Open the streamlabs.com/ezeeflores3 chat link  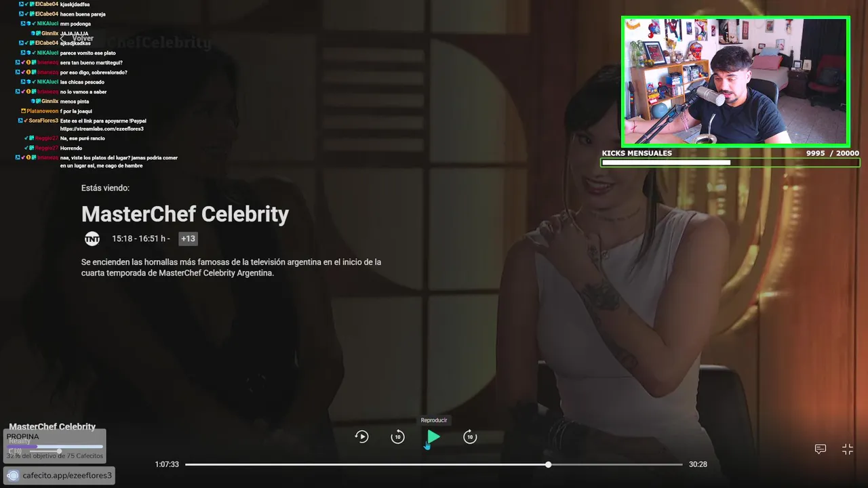(102, 129)
